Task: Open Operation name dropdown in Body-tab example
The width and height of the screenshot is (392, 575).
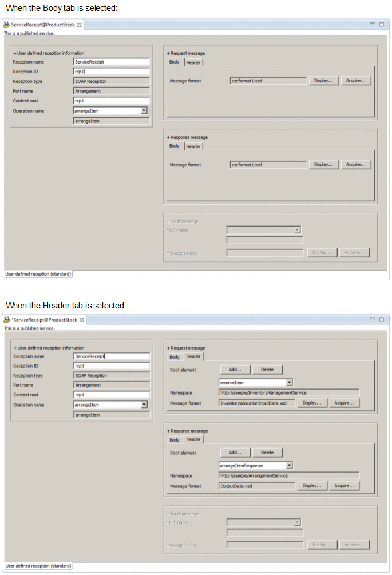Action: click(x=144, y=110)
